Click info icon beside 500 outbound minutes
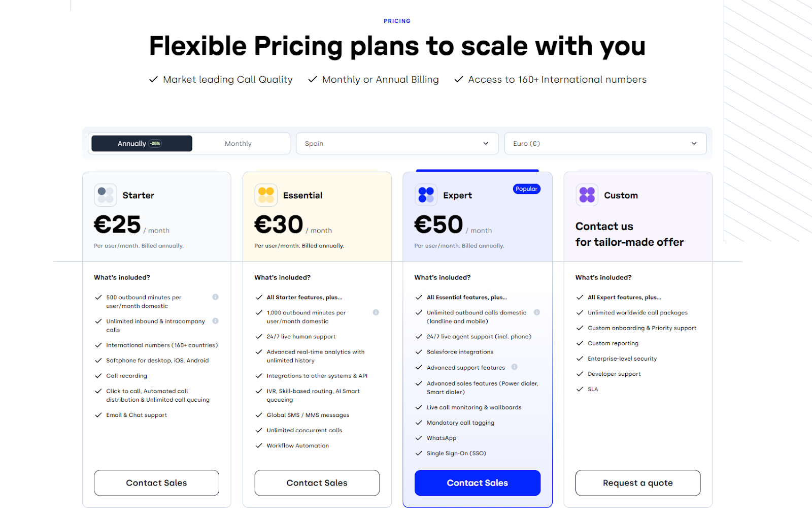The height and width of the screenshot is (515, 812). click(x=215, y=297)
